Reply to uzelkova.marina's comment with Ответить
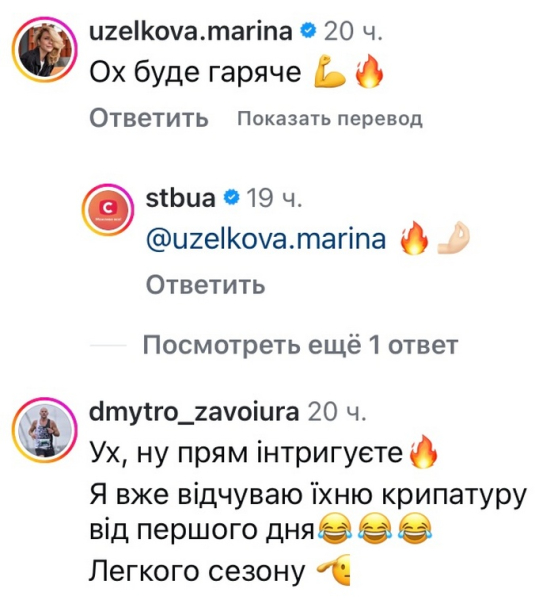The image size is (554, 600). click(149, 118)
